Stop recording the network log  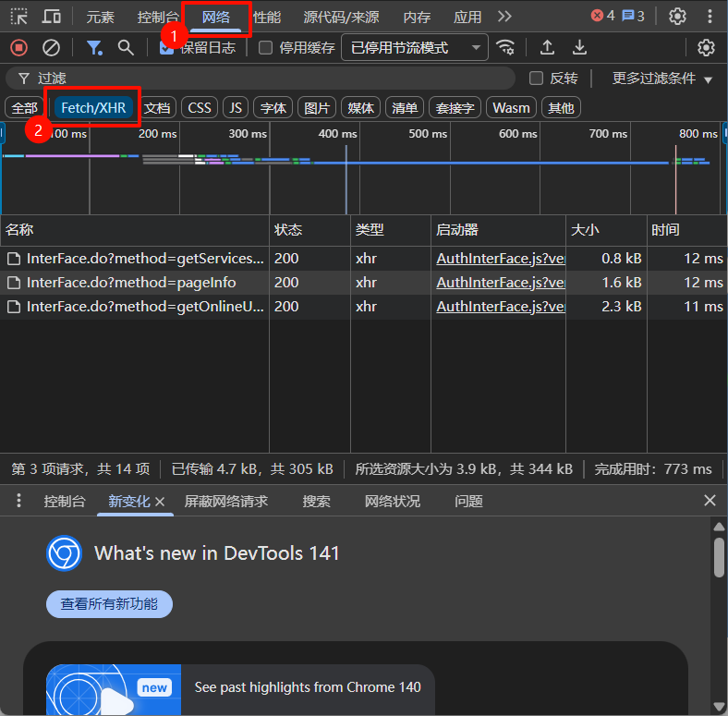[x=19, y=48]
